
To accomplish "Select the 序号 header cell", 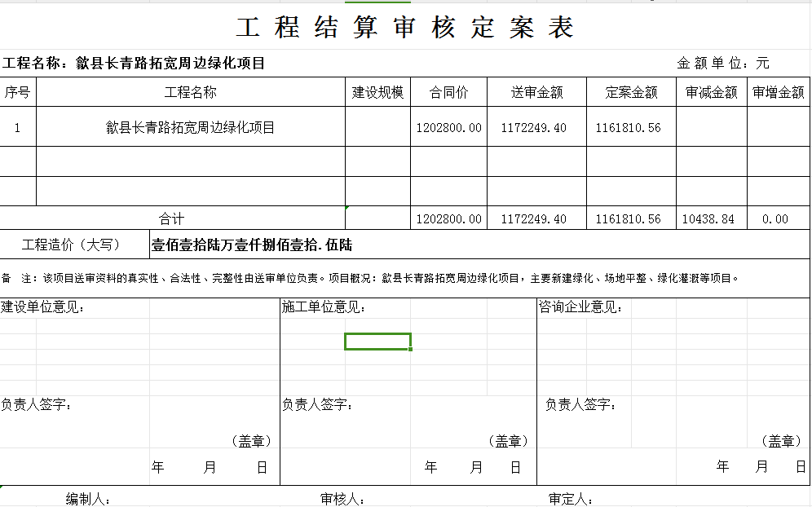I will click(x=18, y=92).
